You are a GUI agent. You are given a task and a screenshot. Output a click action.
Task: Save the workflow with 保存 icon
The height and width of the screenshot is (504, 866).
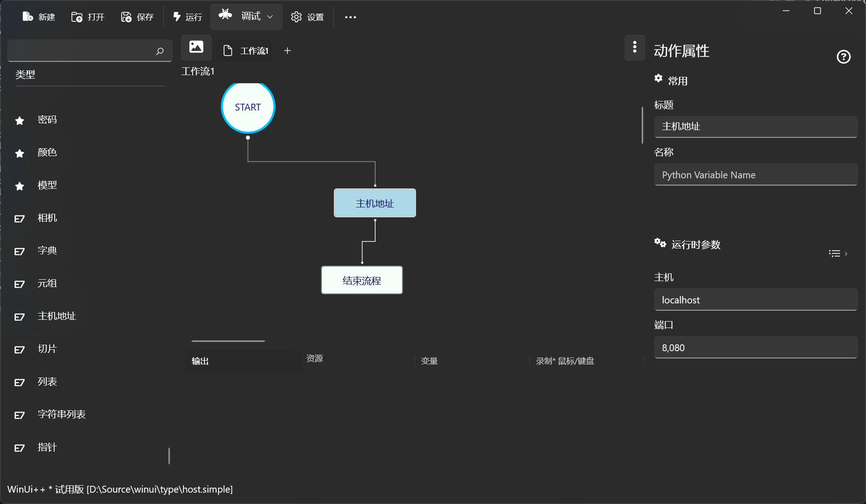point(126,17)
